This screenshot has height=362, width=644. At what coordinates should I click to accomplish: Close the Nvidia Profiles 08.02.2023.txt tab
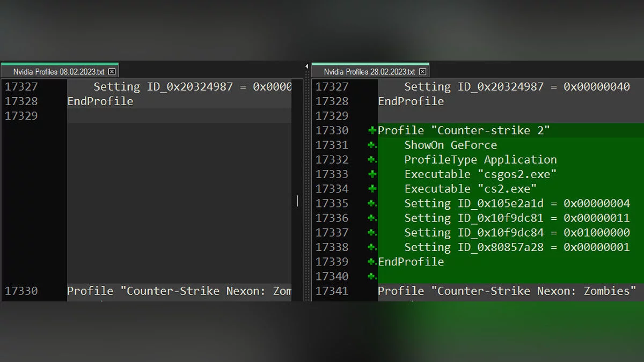click(x=112, y=71)
